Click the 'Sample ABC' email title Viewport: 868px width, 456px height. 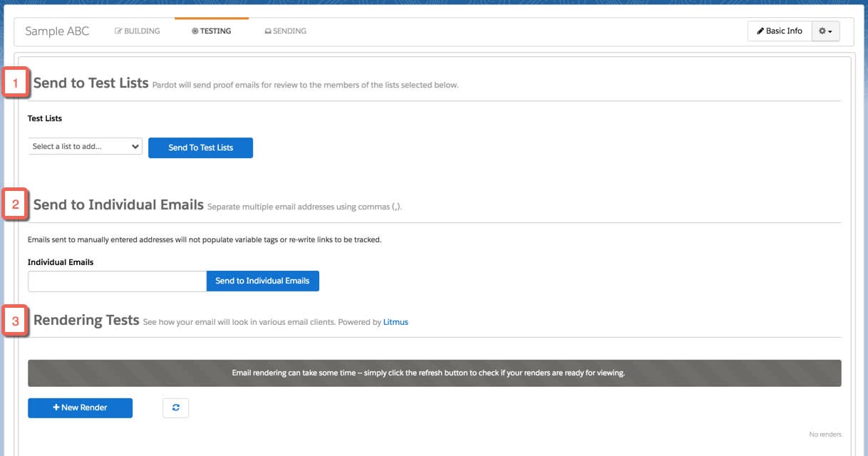pyautogui.click(x=57, y=31)
